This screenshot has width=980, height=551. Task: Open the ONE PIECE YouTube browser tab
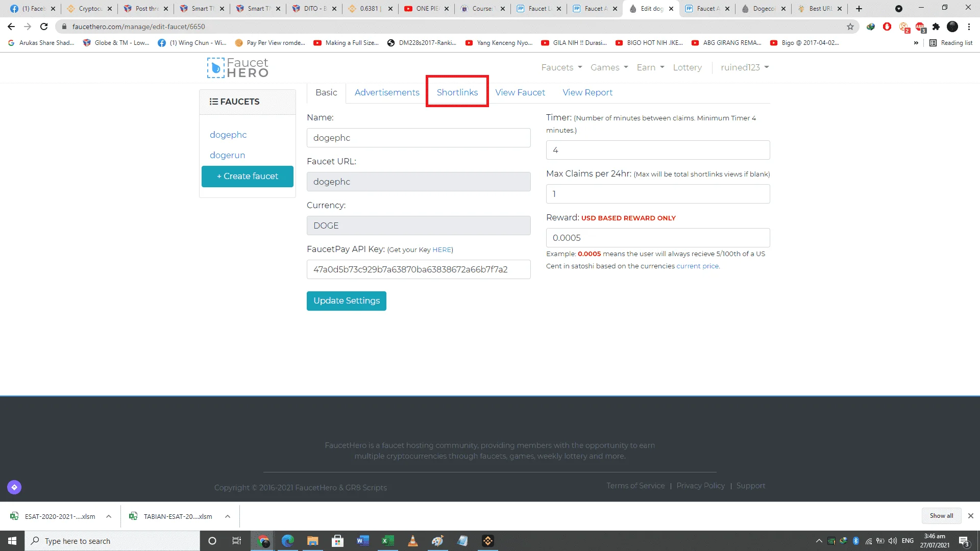pyautogui.click(x=426, y=9)
